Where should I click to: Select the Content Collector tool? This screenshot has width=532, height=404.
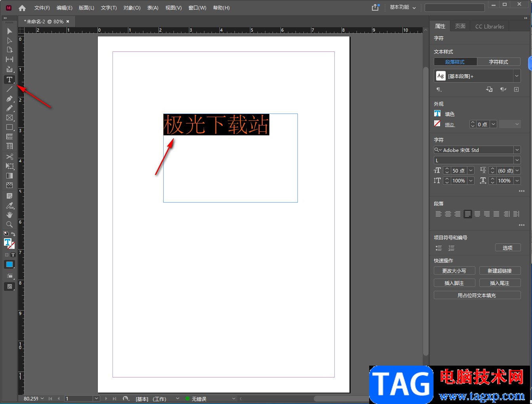tap(10, 69)
